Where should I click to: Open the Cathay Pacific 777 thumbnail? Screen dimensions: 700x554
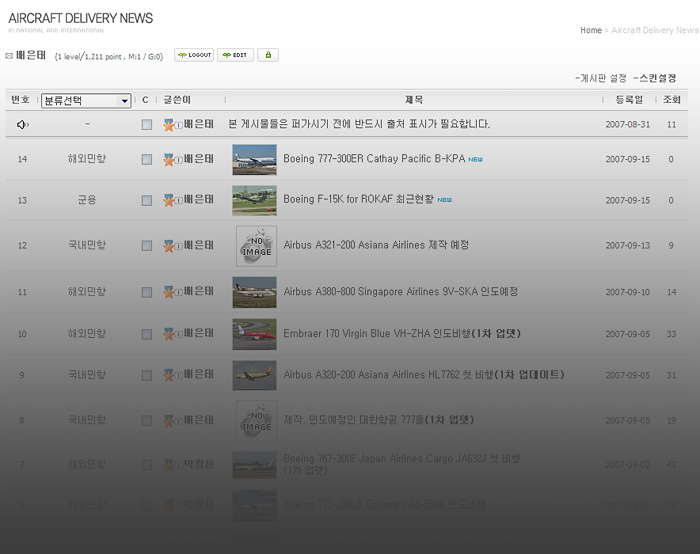254,159
